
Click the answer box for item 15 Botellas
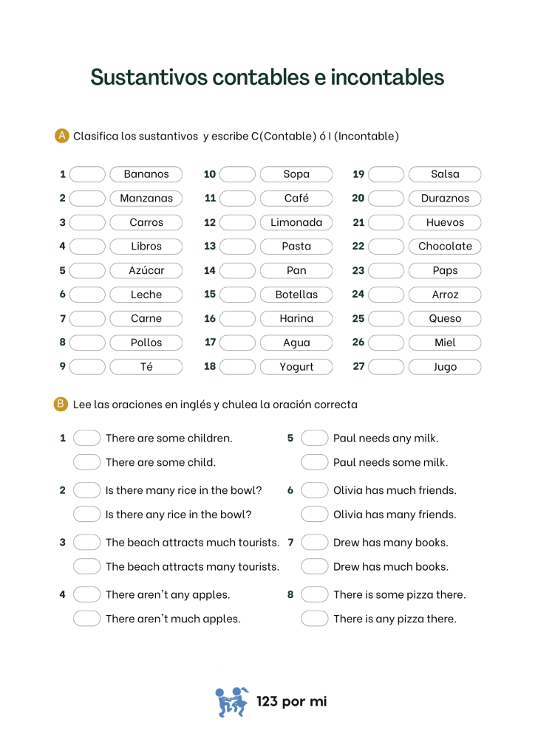(x=237, y=295)
